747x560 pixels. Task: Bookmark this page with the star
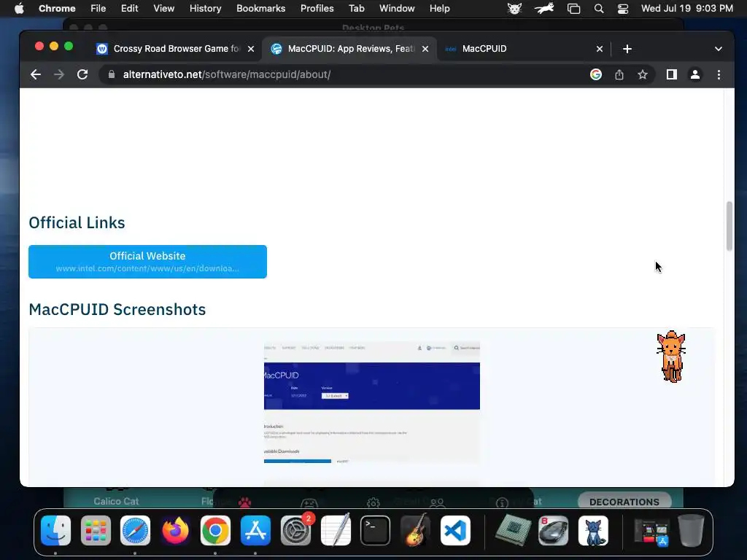643,75
